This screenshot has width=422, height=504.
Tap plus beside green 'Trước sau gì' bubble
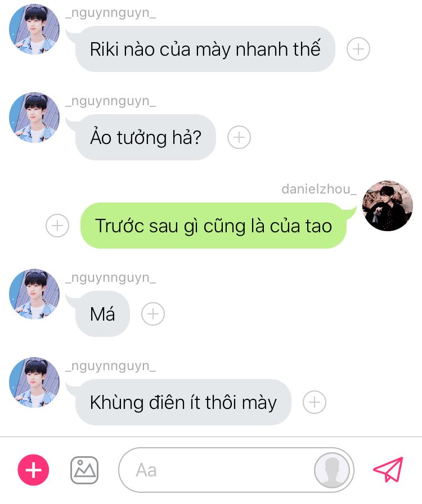57,226
